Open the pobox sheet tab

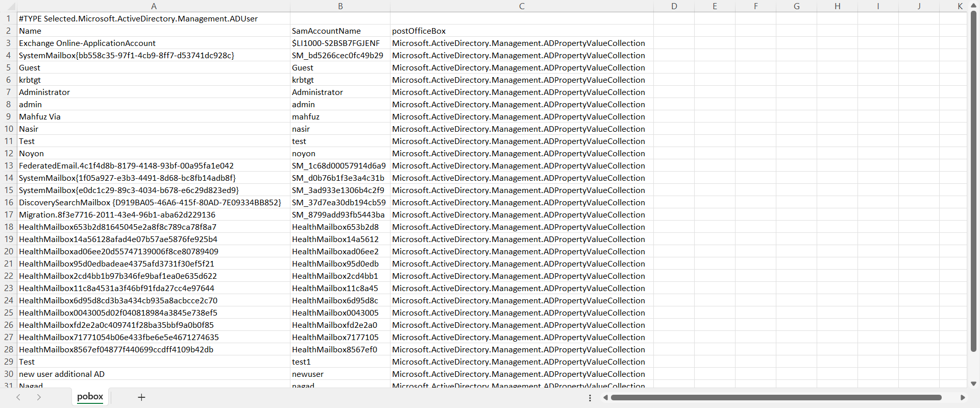pos(90,396)
